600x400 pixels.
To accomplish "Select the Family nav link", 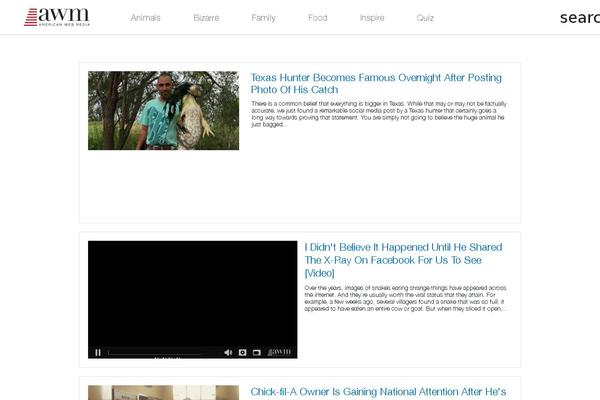I will (263, 18).
